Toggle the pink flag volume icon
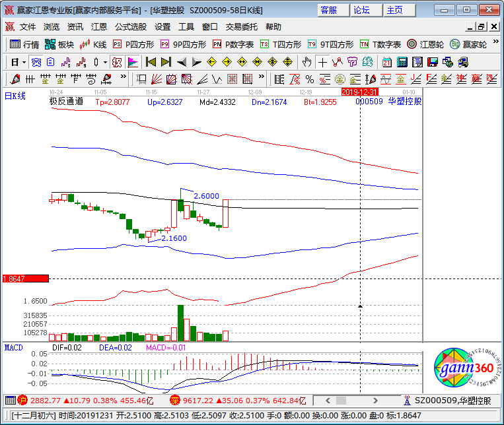 tap(132, 62)
